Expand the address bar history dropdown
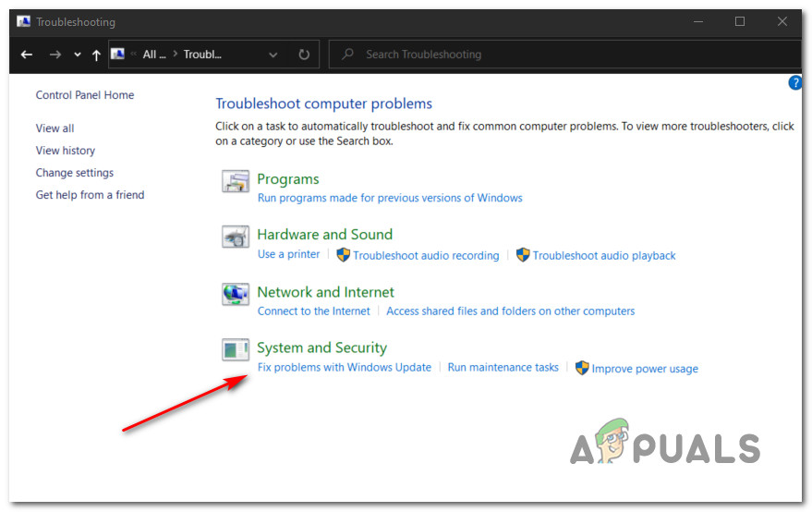 [x=273, y=55]
